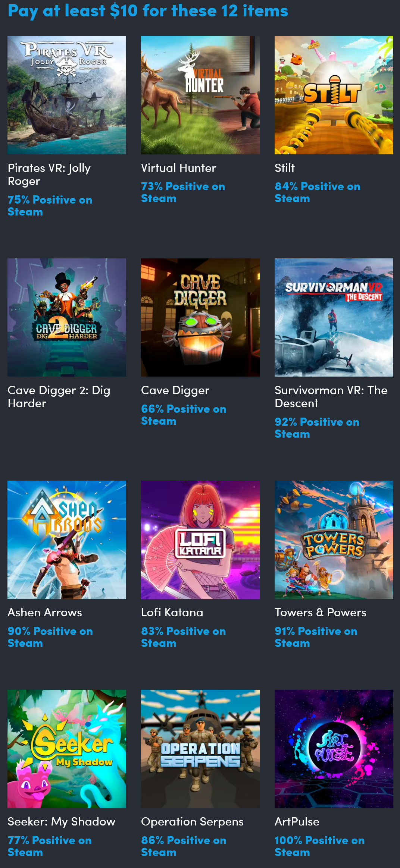Click the Towers & Powers cover art
Image resolution: width=400 pixels, height=868 pixels.
334,540
